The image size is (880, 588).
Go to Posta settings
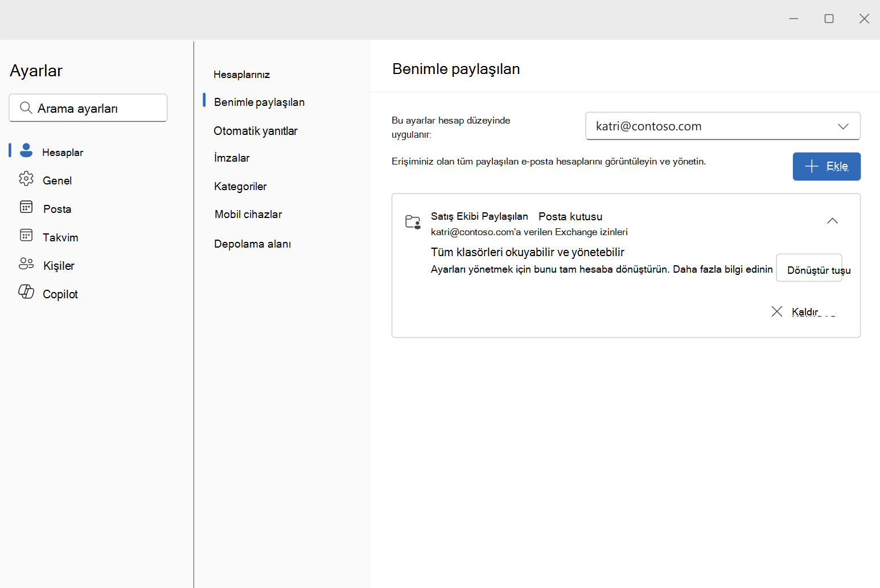[57, 209]
